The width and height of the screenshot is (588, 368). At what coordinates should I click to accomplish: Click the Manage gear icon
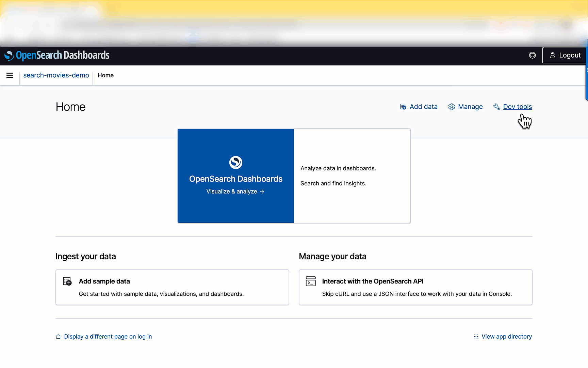coord(452,107)
